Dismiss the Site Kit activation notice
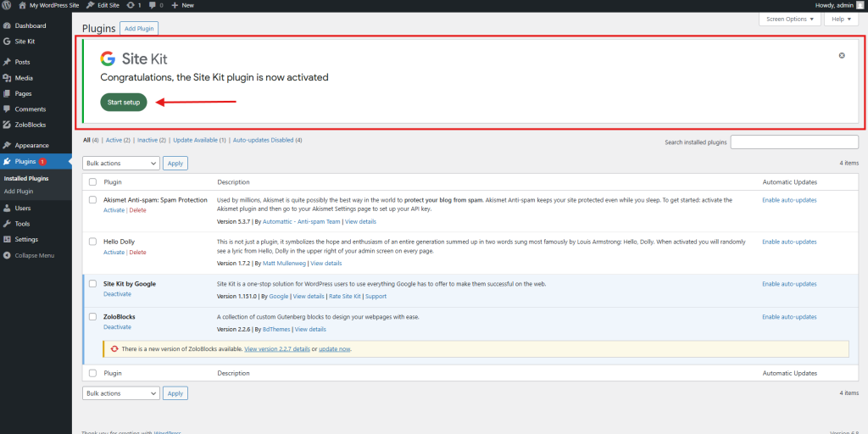Viewport: 868px width, 434px height. point(842,56)
